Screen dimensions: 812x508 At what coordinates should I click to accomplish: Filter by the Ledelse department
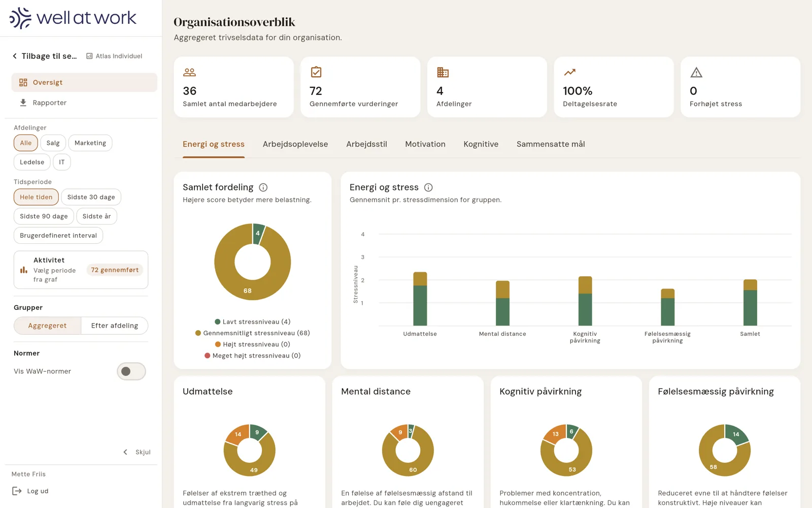pos(32,163)
